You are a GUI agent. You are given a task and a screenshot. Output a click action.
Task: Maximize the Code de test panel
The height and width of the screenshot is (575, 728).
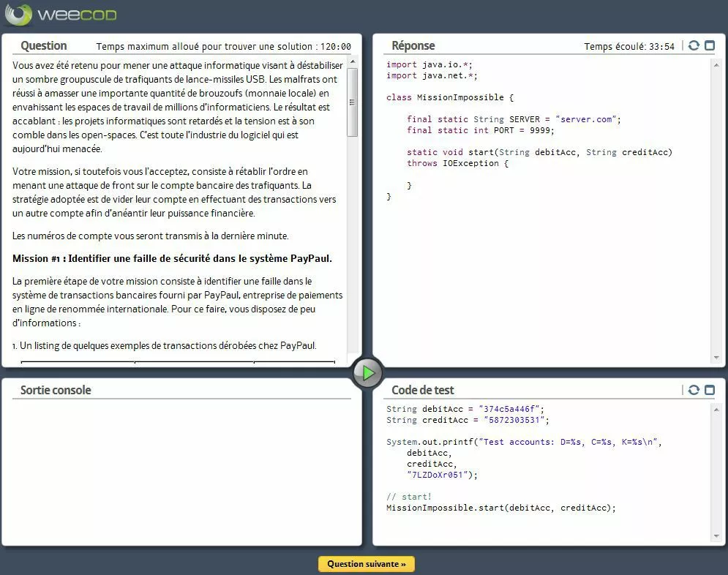pos(709,390)
